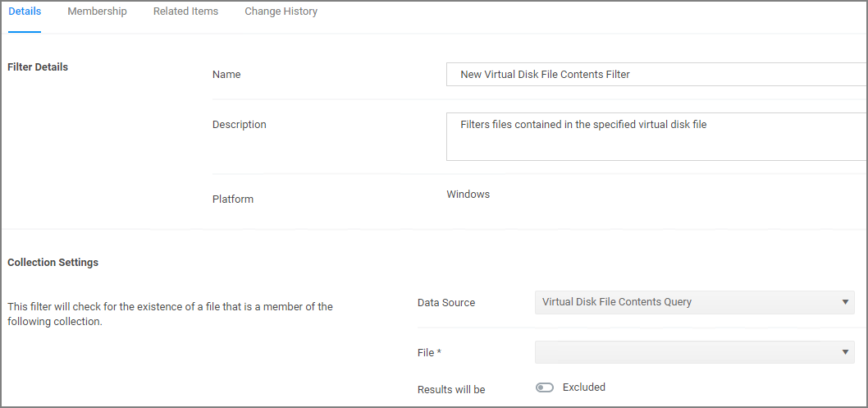868x408 pixels.
Task: Click the Excluded toggle label
Action: pos(583,387)
